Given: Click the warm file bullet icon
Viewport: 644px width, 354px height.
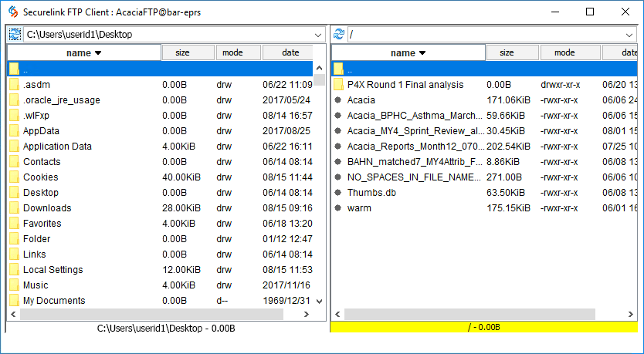Looking at the screenshot, I should click(x=338, y=208).
